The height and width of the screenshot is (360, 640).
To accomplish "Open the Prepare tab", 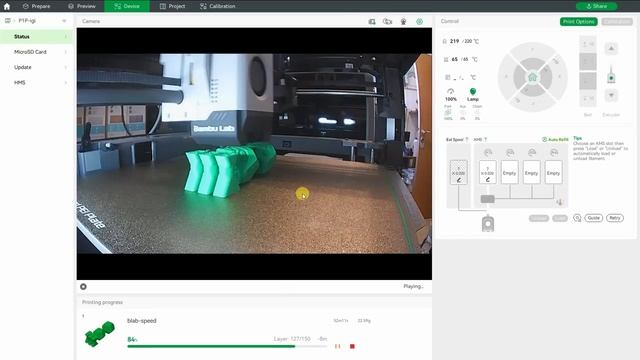I will (37, 6).
